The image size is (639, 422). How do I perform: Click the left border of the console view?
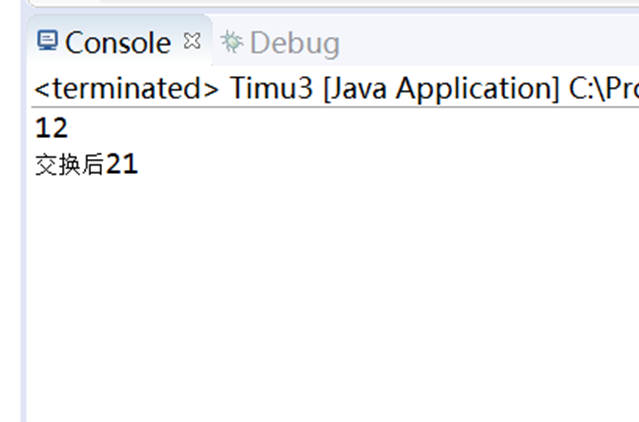pyautogui.click(x=25, y=250)
